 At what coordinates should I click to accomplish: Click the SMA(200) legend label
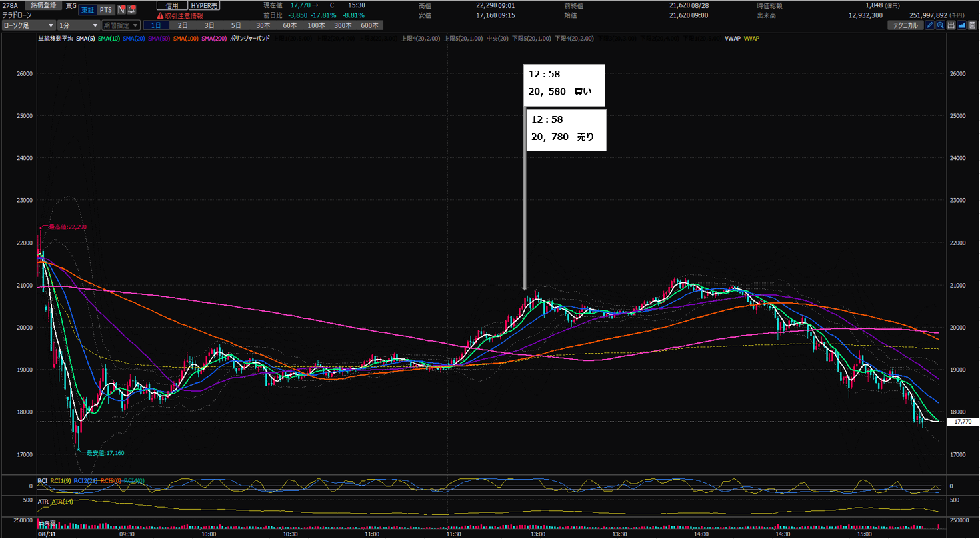pos(214,39)
